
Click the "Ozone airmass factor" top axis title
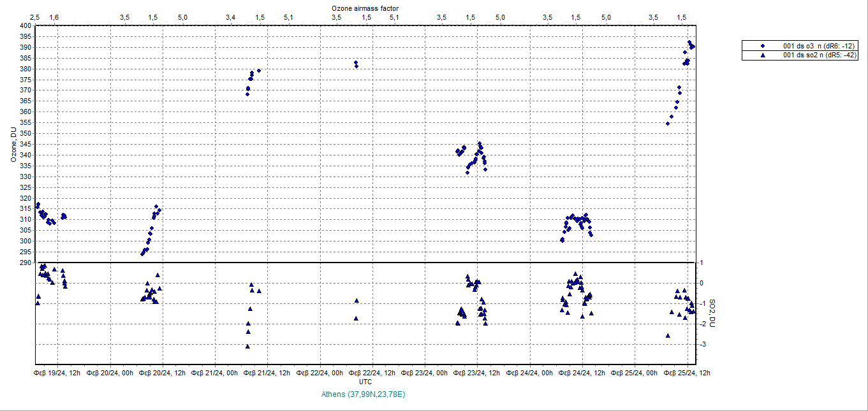click(365, 7)
